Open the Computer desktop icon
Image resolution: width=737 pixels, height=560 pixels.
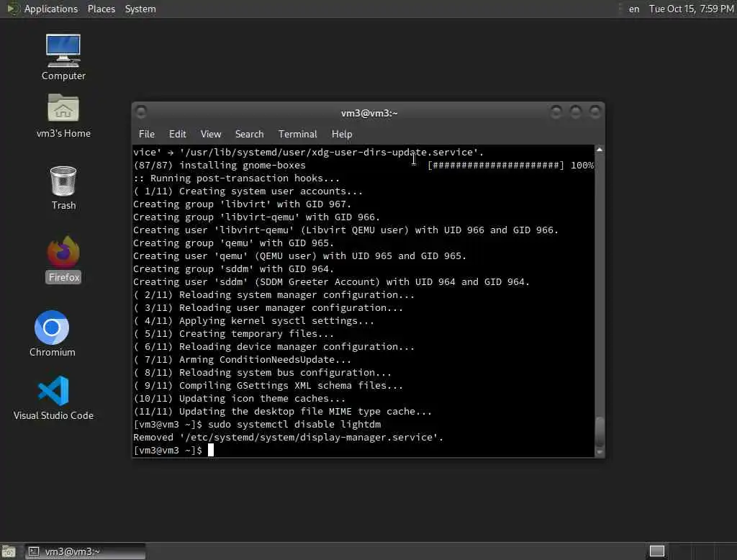(63, 57)
